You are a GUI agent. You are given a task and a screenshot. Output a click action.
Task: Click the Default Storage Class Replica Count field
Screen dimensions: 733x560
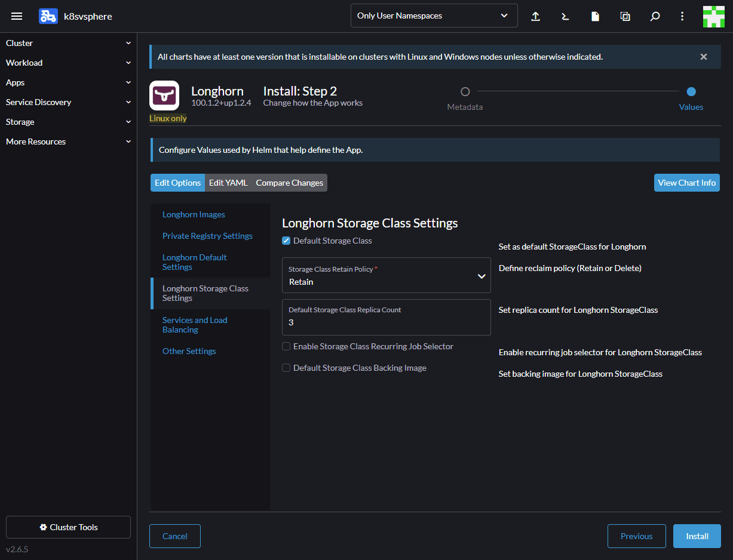click(386, 322)
